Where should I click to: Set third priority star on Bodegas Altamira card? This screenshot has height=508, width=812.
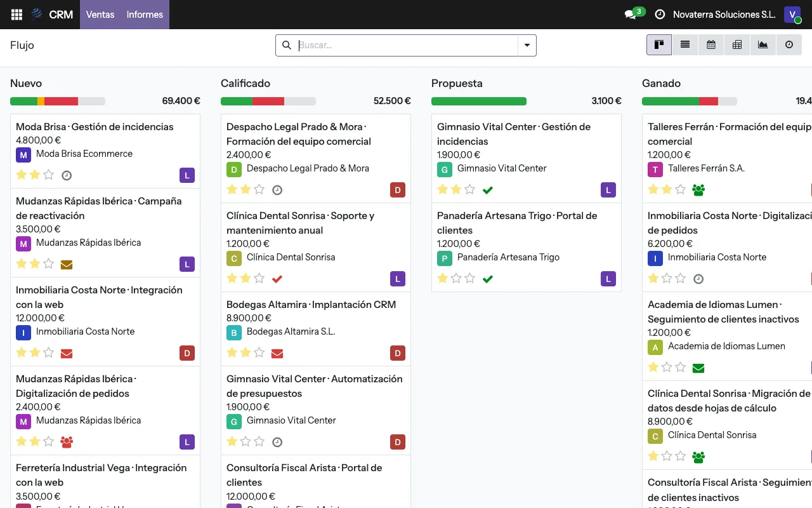click(259, 352)
